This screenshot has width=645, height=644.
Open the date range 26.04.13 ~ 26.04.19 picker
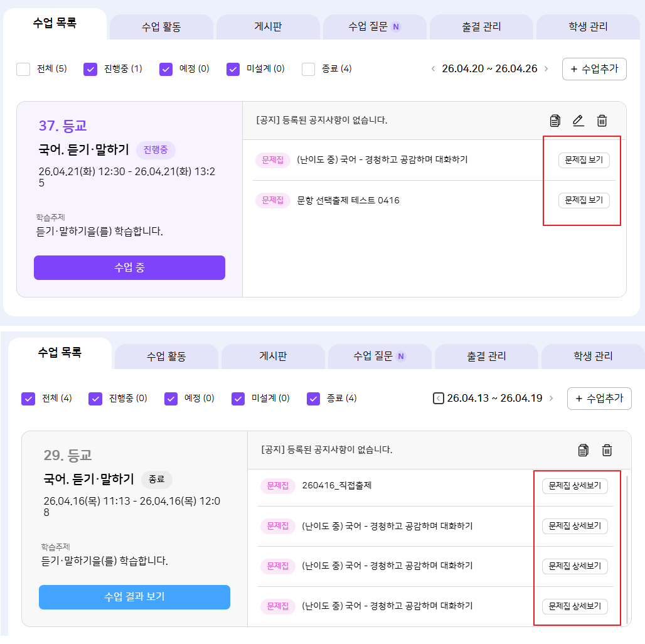[494, 398]
